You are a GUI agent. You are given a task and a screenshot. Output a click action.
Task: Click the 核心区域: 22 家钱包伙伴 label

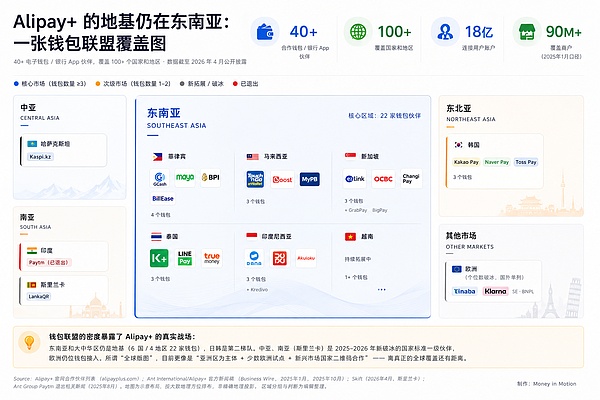pyautogui.click(x=384, y=115)
